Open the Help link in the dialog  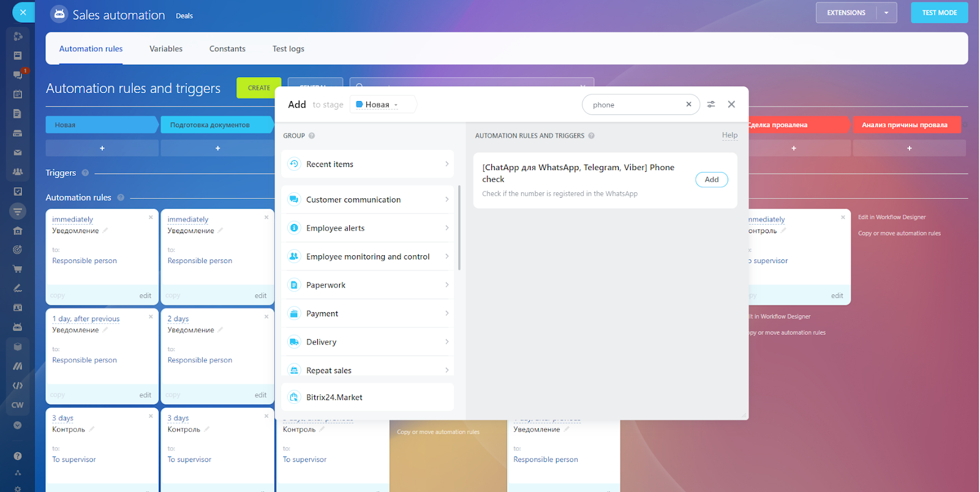(729, 135)
